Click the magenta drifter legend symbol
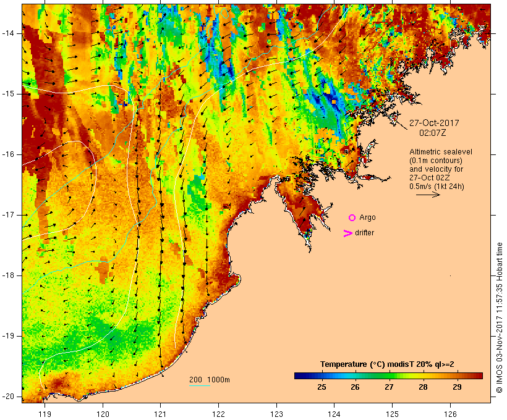Viewport: 507px width, 420px height. pos(348,233)
